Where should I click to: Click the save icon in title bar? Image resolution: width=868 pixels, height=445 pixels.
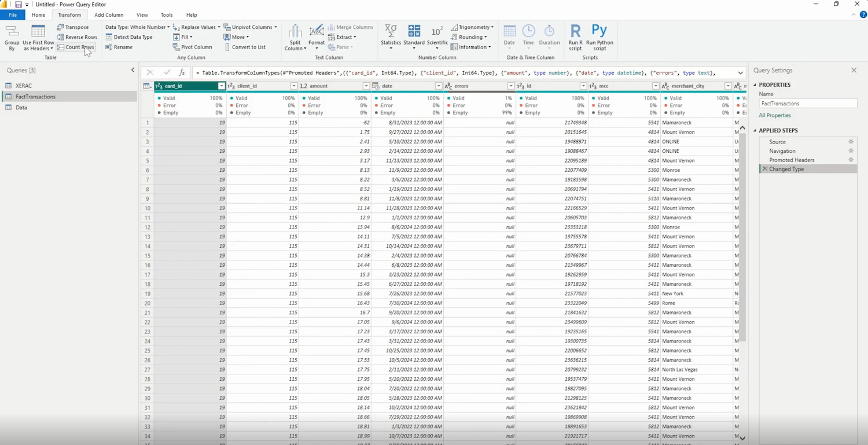point(18,5)
